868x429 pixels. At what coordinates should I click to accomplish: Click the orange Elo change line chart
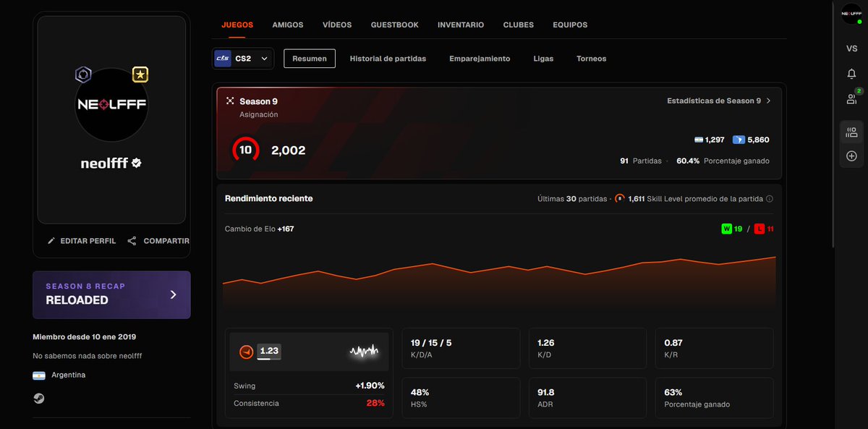click(499, 284)
